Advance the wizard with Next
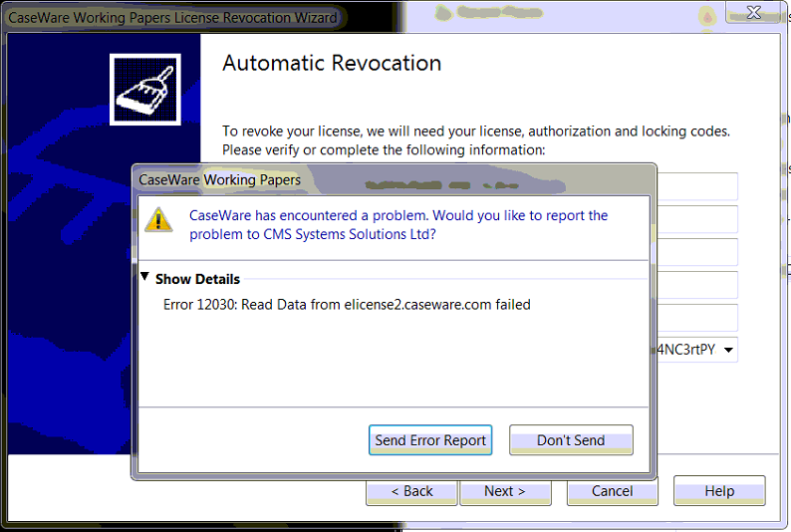Image resolution: width=791 pixels, height=532 pixels. click(505, 491)
